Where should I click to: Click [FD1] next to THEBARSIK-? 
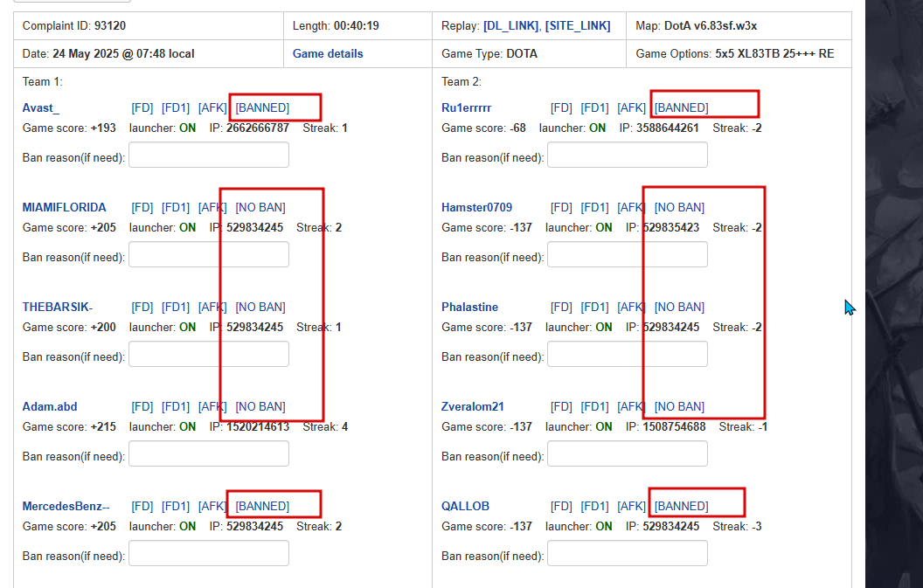(176, 307)
